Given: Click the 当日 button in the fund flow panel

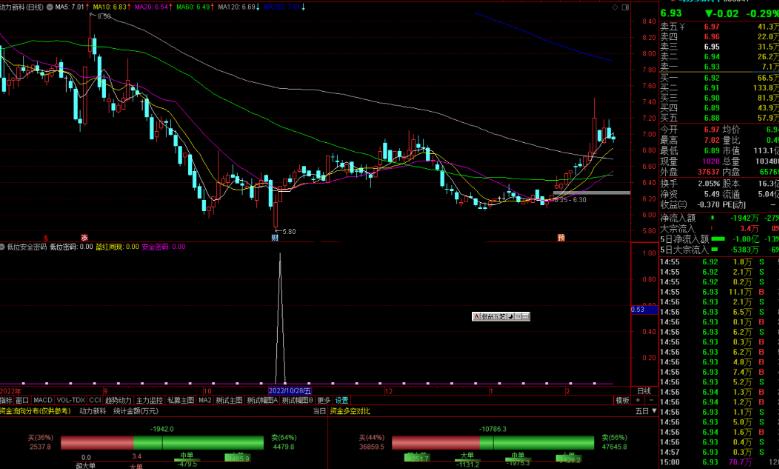Looking at the screenshot, I should pos(319,411).
